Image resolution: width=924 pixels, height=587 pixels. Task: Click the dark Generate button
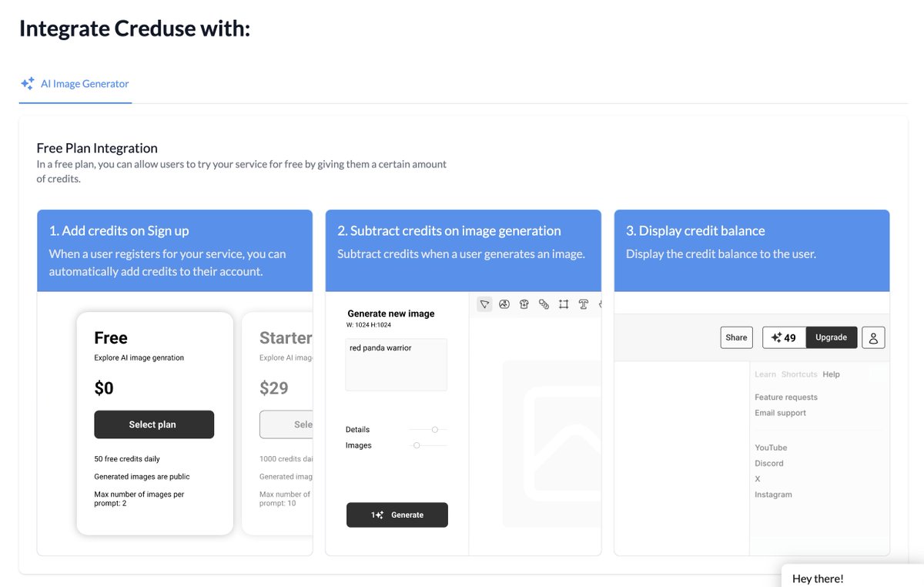pos(397,515)
